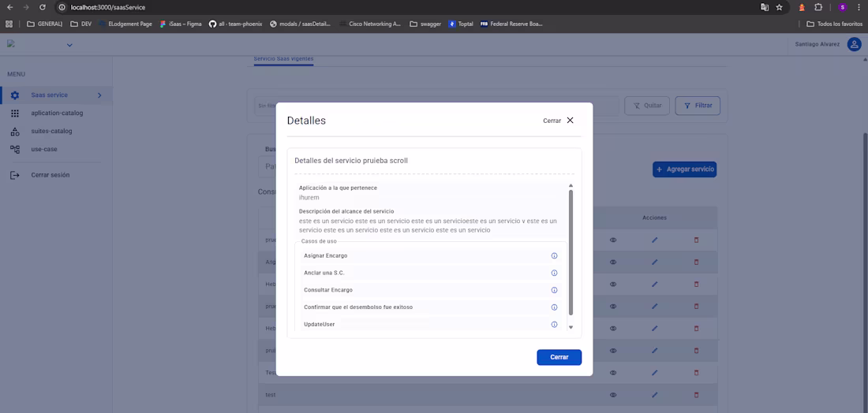This screenshot has width=868, height=413.
Task: Edit the Ang row with the pencil
Action: [x=654, y=262]
